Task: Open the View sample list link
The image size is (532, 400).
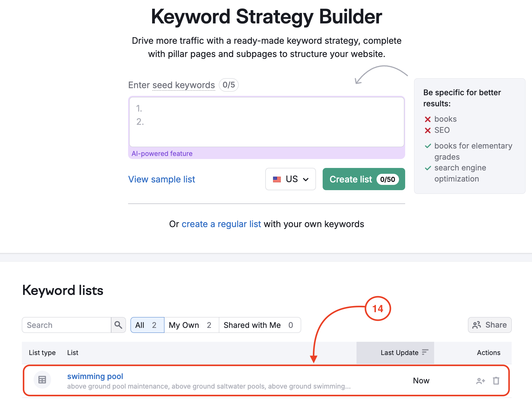Action: [161, 179]
